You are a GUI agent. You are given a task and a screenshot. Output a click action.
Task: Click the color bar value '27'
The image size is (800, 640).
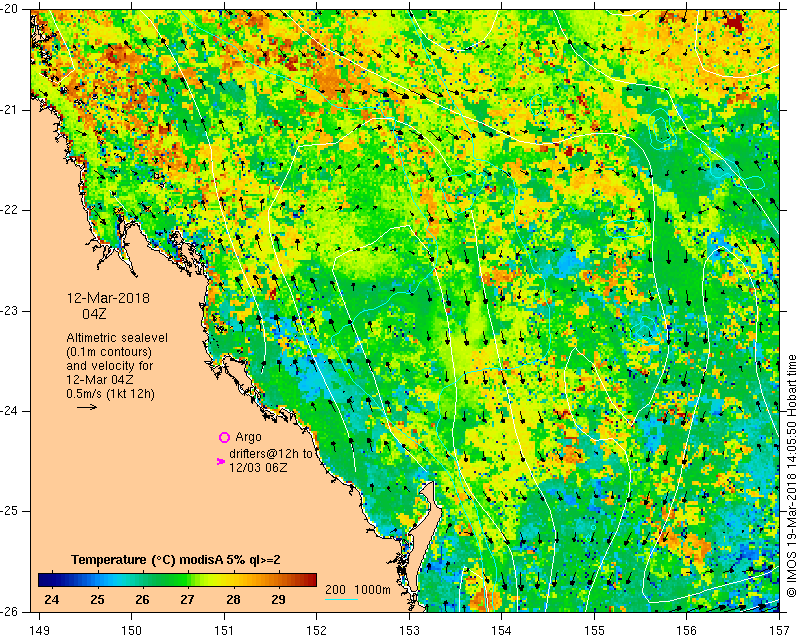[x=187, y=600]
